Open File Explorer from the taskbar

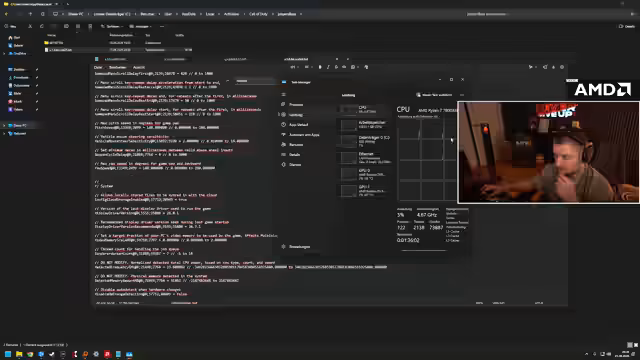pos(19,354)
